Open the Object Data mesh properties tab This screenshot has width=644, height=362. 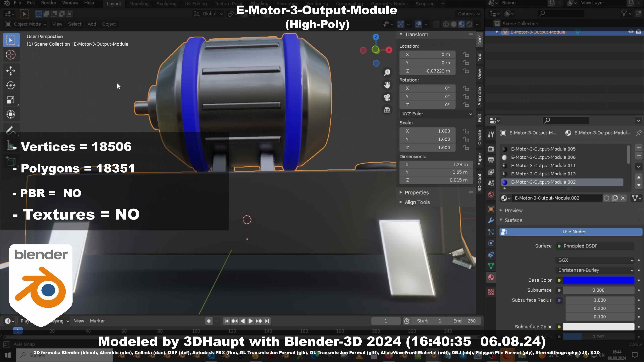(491, 266)
